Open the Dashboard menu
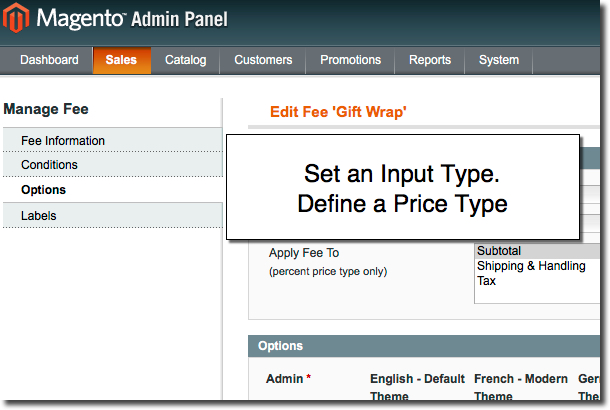 (x=49, y=60)
